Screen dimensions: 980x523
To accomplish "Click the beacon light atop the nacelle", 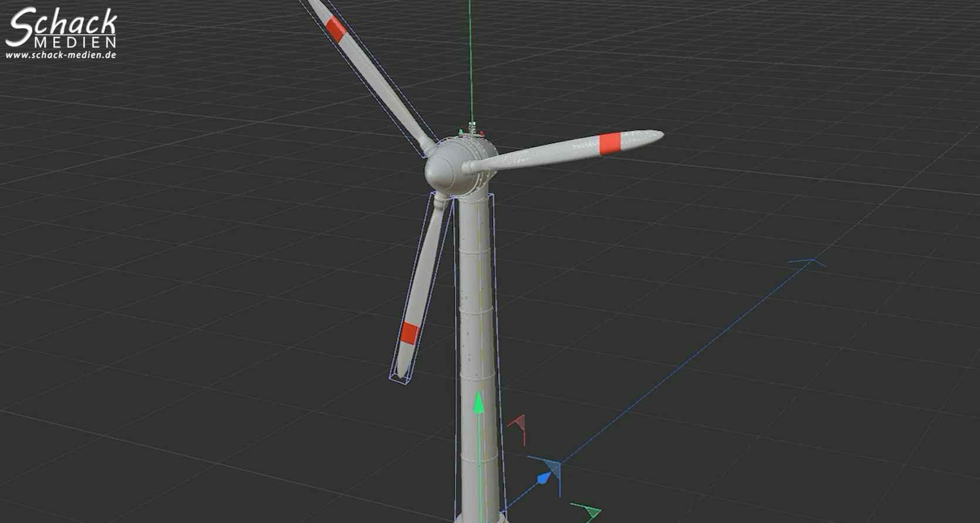I will pyautogui.click(x=471, y=127).
